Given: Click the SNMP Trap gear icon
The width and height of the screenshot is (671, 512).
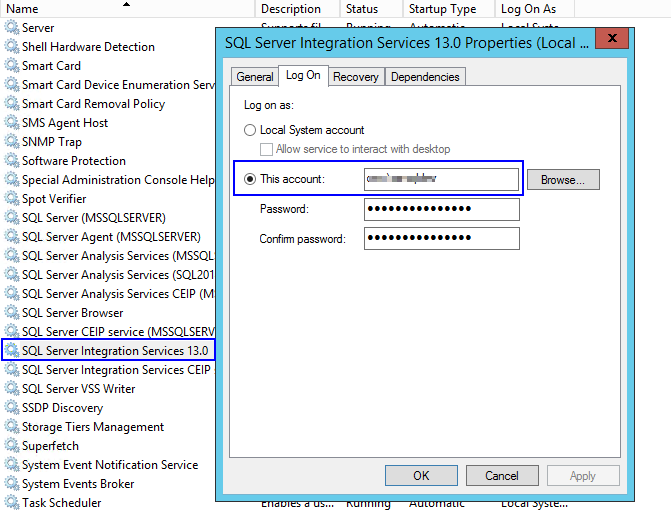Looking at the screenshot, I should click(x=12, y=142).
